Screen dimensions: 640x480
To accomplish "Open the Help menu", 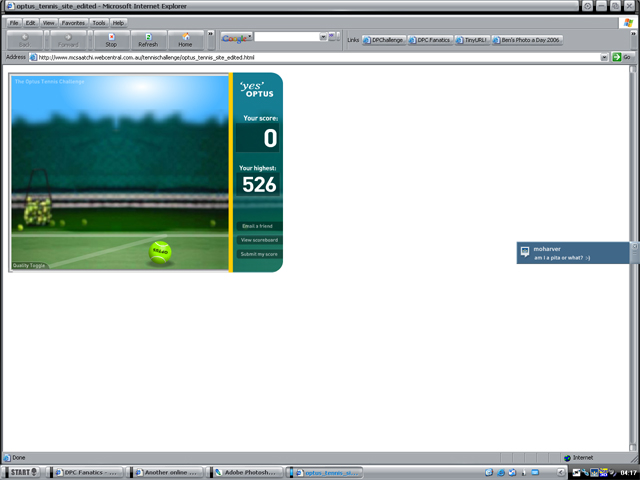I will coord(118,23).
